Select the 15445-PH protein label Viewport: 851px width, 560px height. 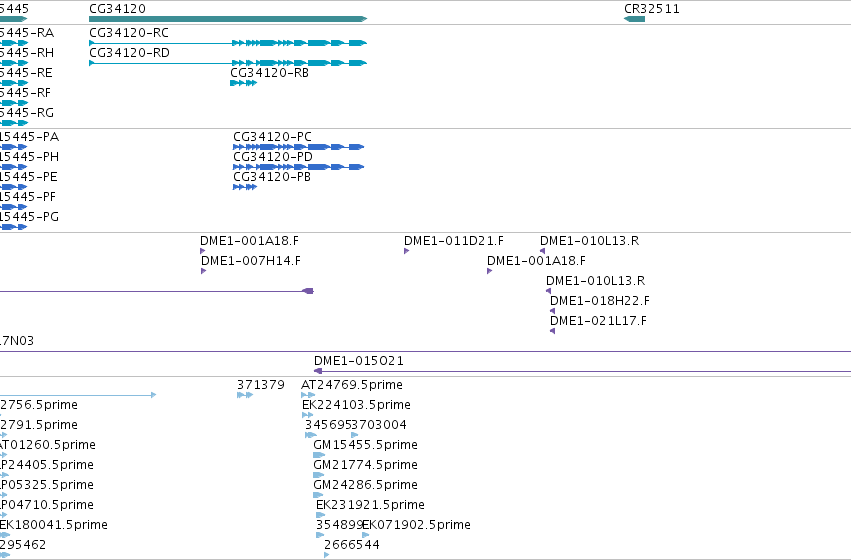coord(29,157)
